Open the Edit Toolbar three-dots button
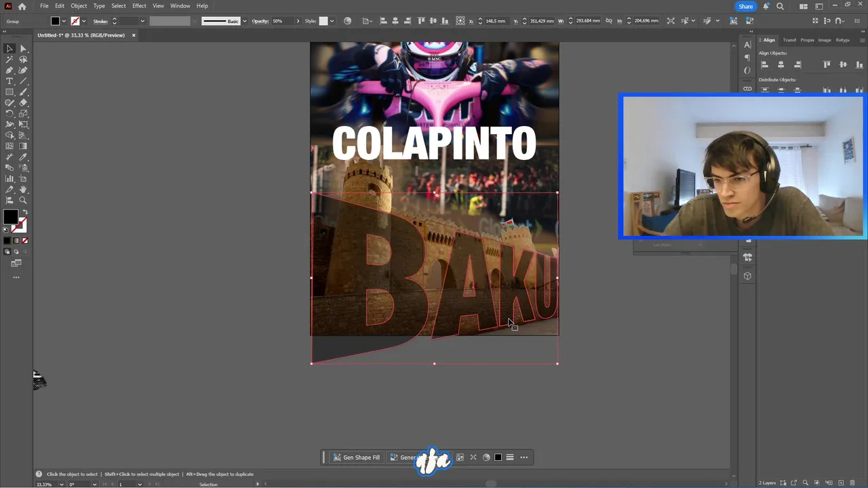868x488 pixels. 16,277
